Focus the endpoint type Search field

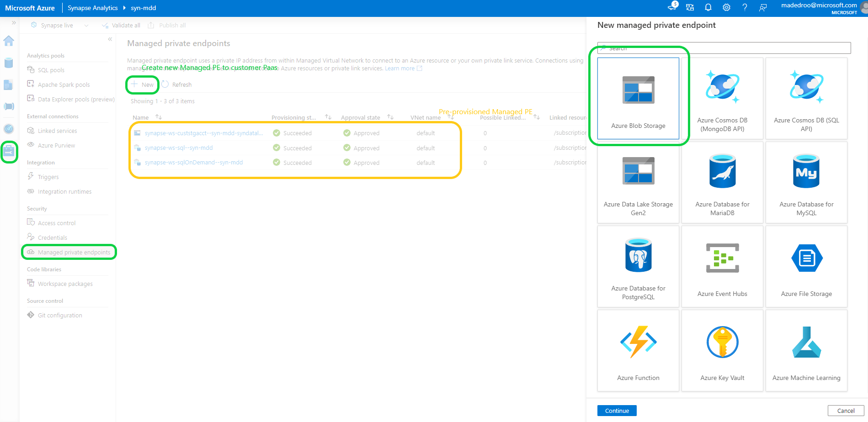click(724, 48)
